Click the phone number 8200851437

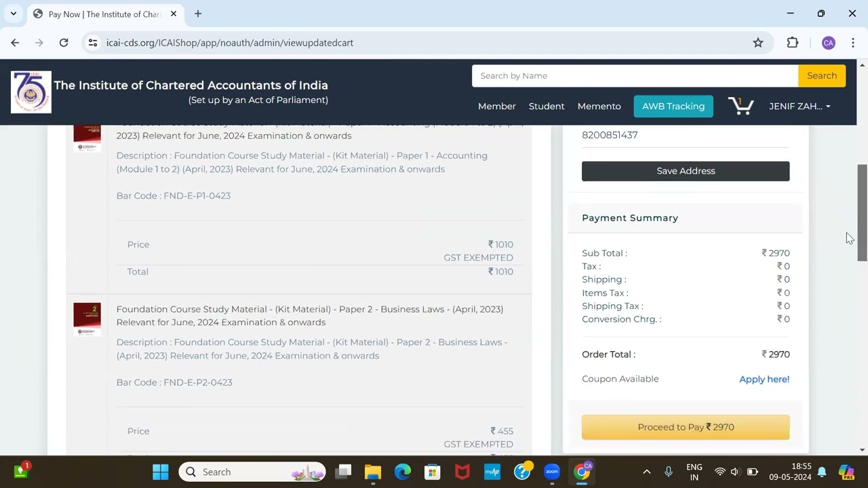point(610,135)
